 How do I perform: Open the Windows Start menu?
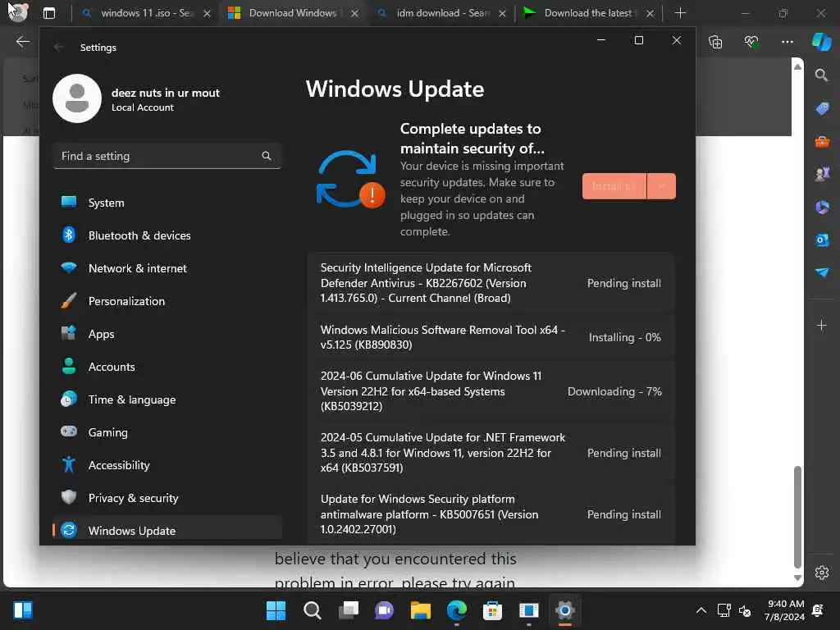pos(276,610)
